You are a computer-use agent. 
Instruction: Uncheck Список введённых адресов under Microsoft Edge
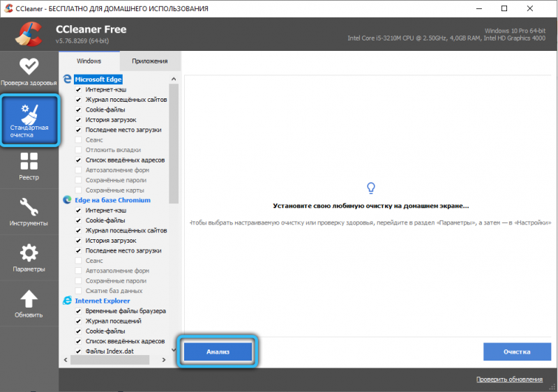(x=78, y=160)
